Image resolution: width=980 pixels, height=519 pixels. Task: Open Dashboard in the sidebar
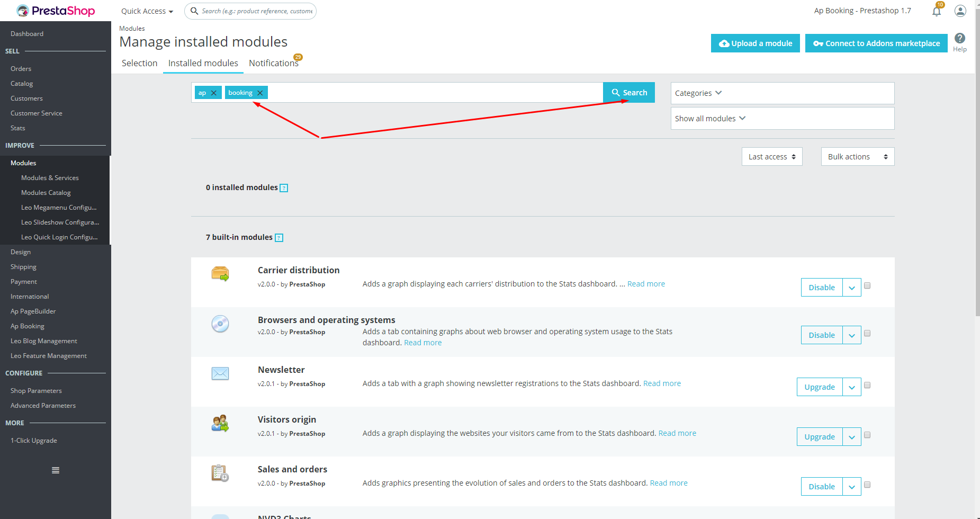[x=27, y=34]
